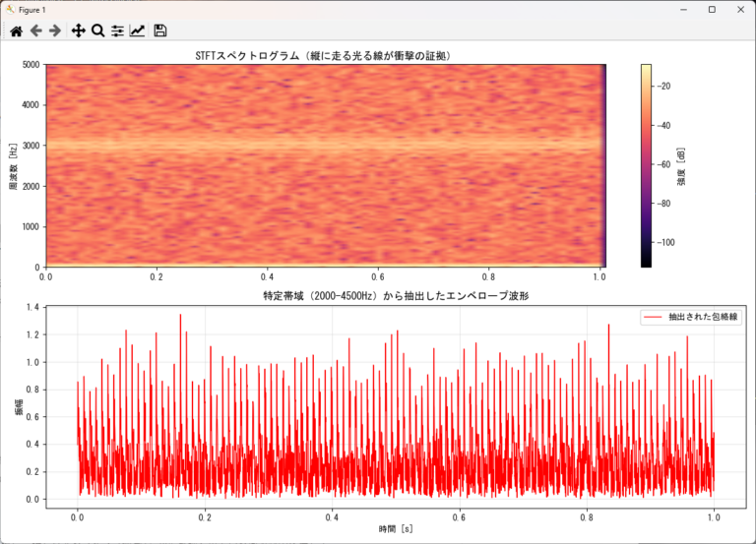Click the STFTスペクトログラム plot title
Image resolution: width=756 pixels, height=544 pixels.
(x=325, y=56)
